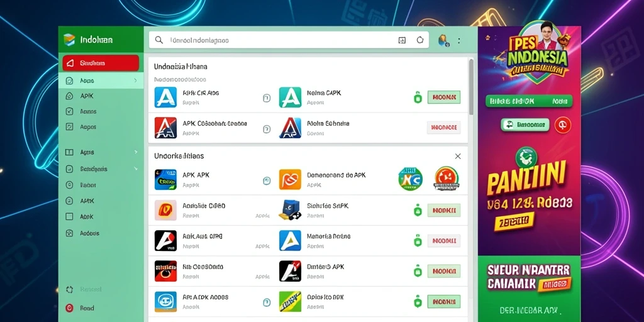Click red round badge on Danenonand row
644x322 pixels.
tap(447, 179)
